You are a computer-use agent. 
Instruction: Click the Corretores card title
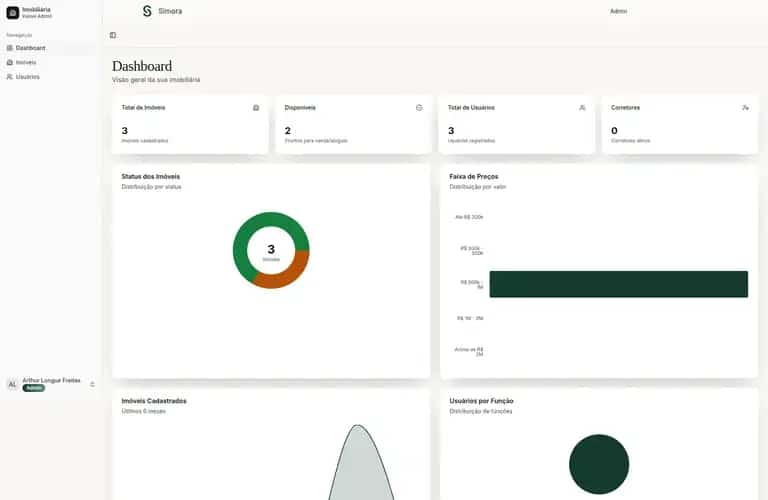[x=625, y=108]
